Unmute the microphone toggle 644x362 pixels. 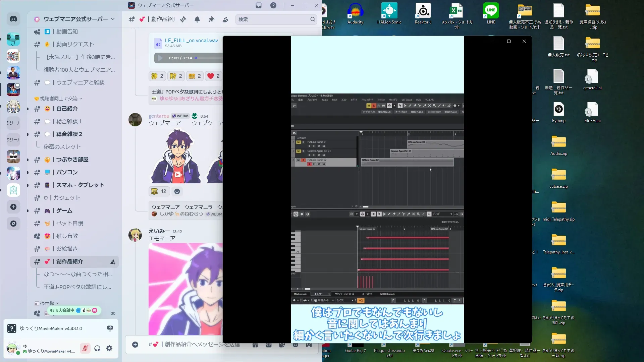[85, 348]
